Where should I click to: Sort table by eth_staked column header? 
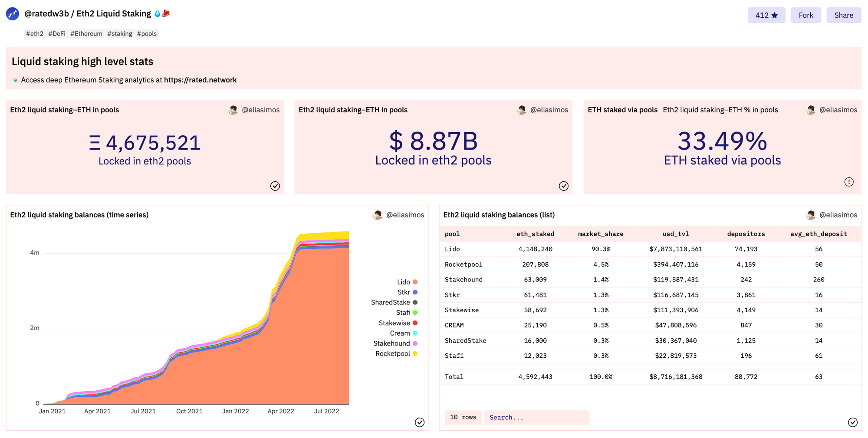tap(535, 234)
